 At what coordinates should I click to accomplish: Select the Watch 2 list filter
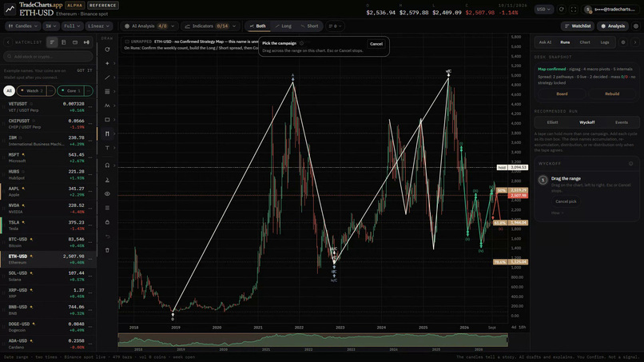click(x=32, y=91)
